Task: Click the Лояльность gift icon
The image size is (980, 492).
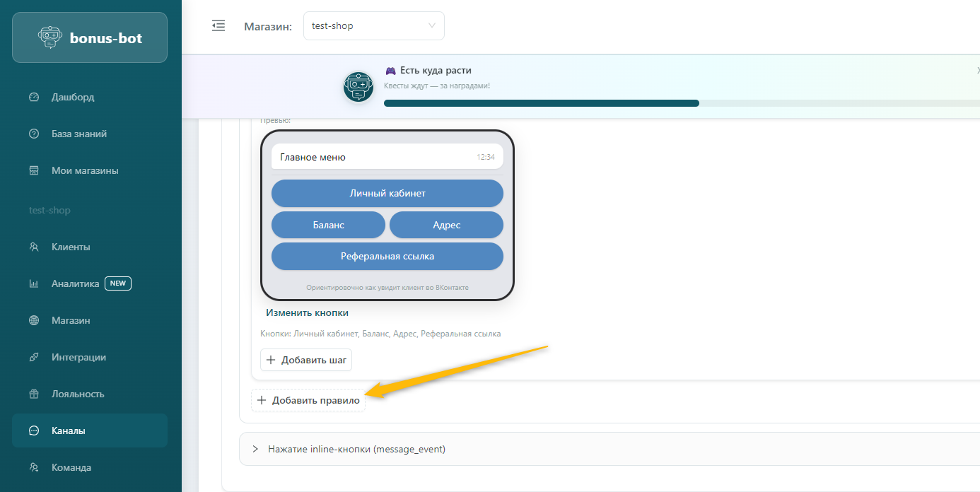Action: 34,394
